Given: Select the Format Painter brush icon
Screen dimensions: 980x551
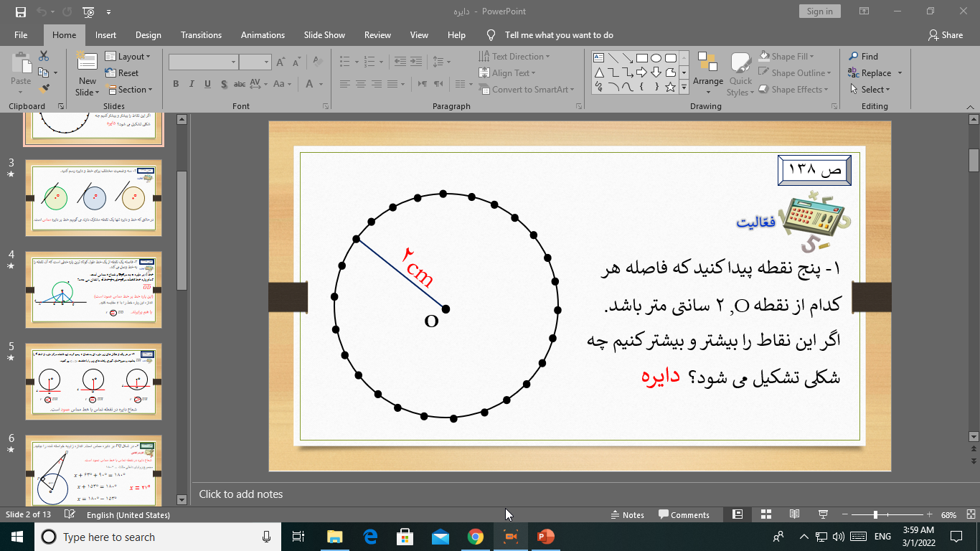Looking at the screenshot, I should coord(44,89).
